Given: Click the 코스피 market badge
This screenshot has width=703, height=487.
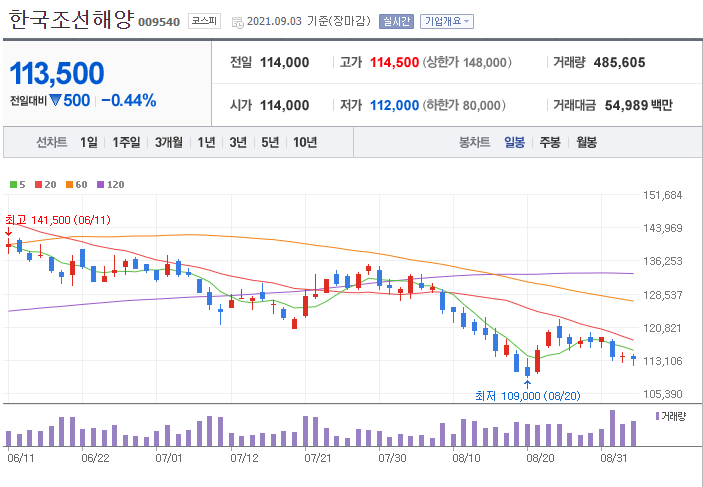Looking at the screenshot, I should point(204,21).
